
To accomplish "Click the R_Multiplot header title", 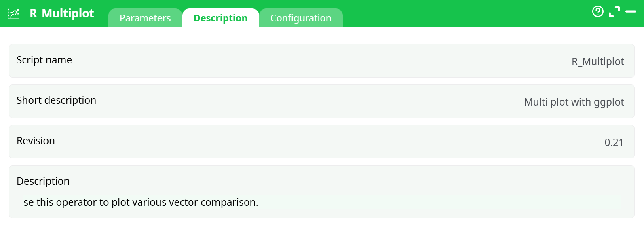I will (62, 13).
